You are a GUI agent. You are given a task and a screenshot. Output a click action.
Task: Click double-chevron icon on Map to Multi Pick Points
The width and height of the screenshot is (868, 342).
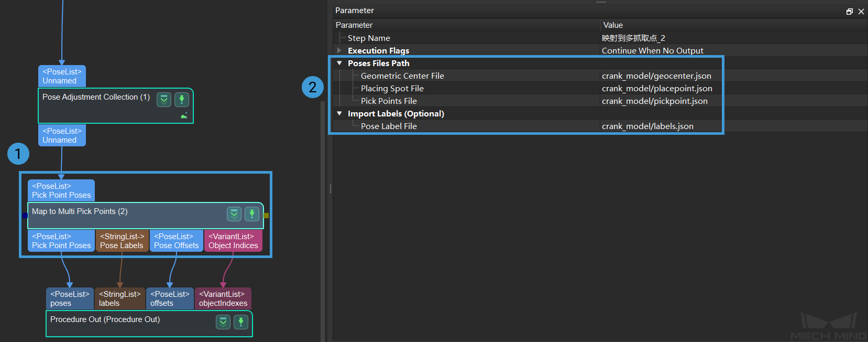[234, 213]
